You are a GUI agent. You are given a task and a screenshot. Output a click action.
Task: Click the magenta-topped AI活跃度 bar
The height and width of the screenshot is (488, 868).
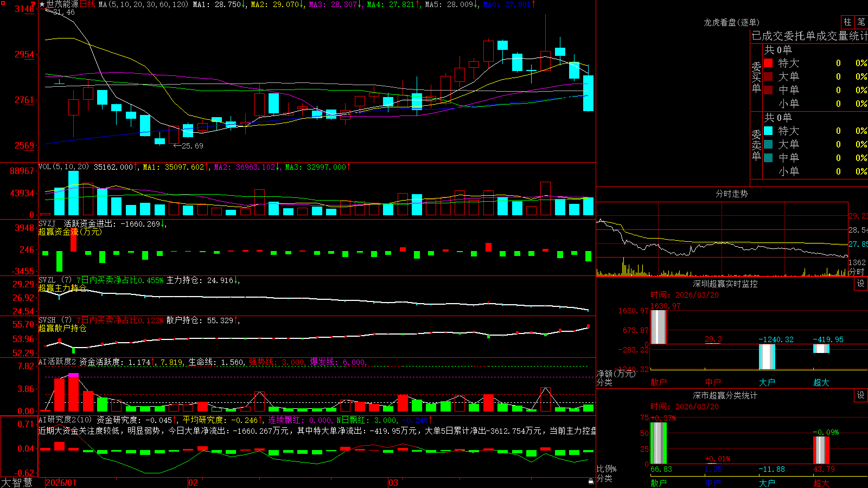tap(73, 392)
